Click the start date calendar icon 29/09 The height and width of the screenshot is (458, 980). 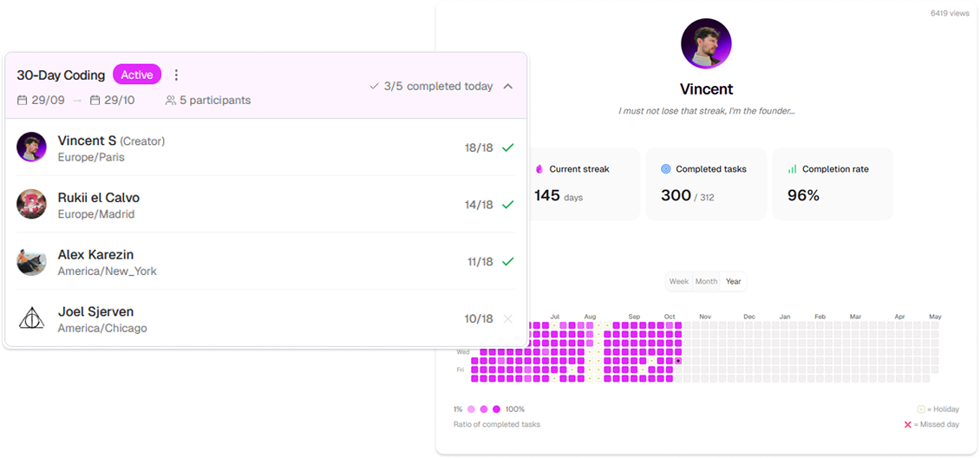click(23, 101)
